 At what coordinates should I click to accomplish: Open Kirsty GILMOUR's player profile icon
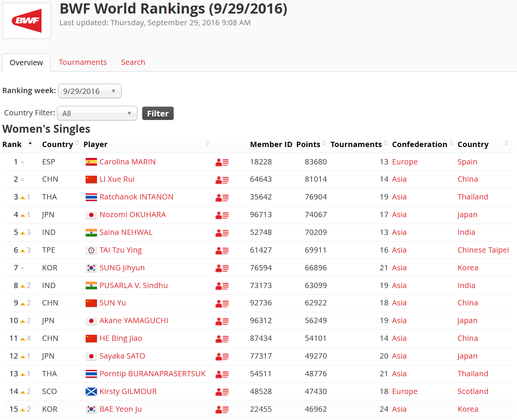pos(222,392)
